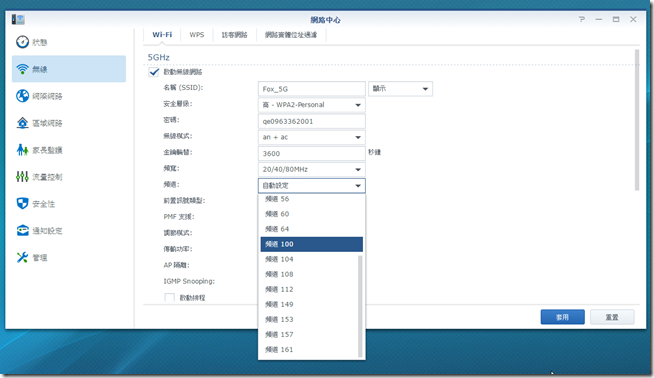Open the Local Network (區域網路) house icon
654x378 pixels.
click(23, 123)
